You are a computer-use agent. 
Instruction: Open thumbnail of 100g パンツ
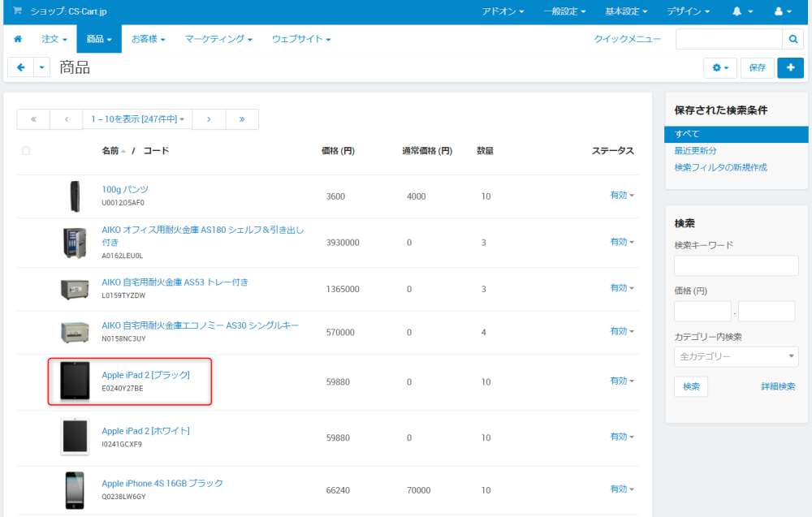point(75,196)
